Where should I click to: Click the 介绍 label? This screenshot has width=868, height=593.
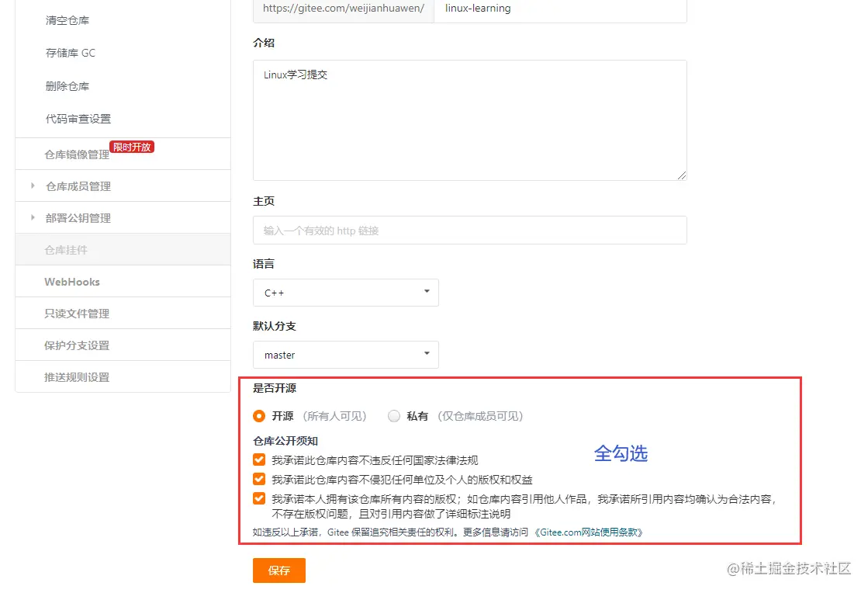pos(264,43)
